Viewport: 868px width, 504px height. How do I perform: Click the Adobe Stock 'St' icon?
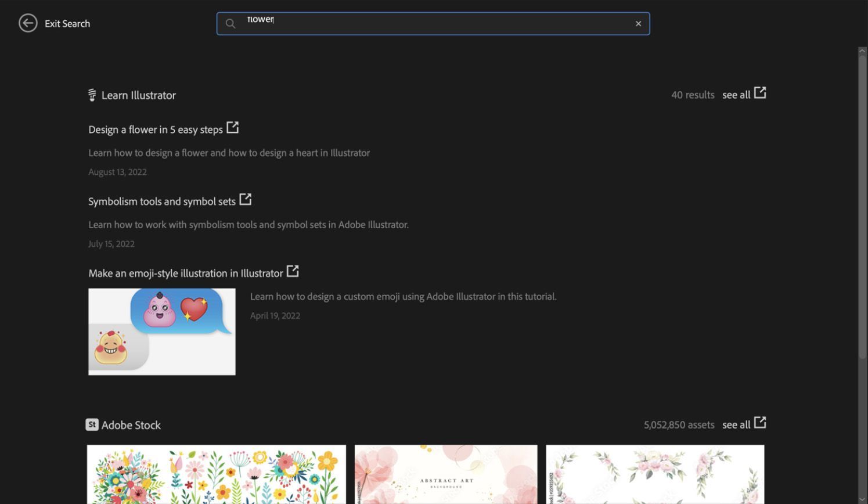pos(92,424)
